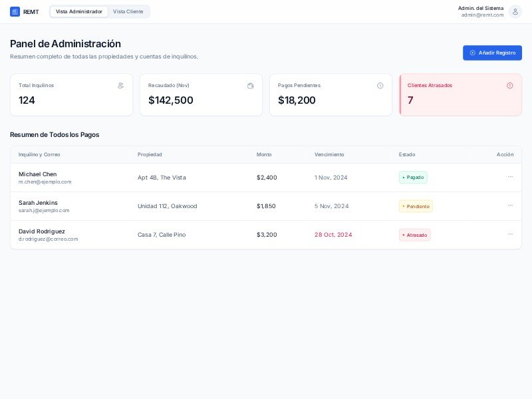Click the Pagado status badge
This screenshot has width=532, height=399.
pos(413,178)
